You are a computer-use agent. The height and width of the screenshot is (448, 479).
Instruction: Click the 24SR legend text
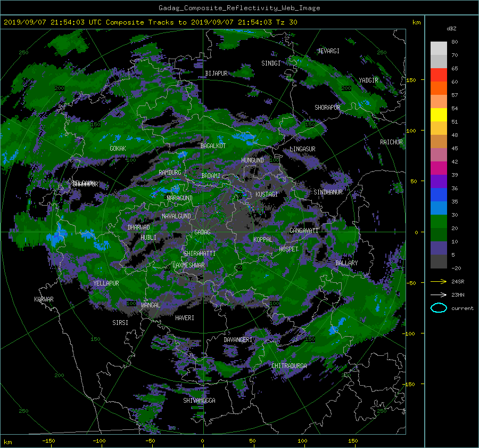click(458, 282)
